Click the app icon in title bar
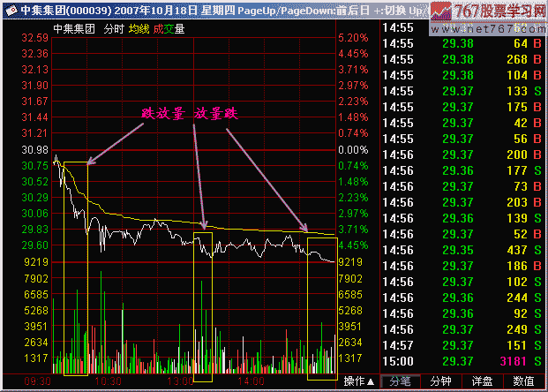548x392 pixels. [8, 9]
